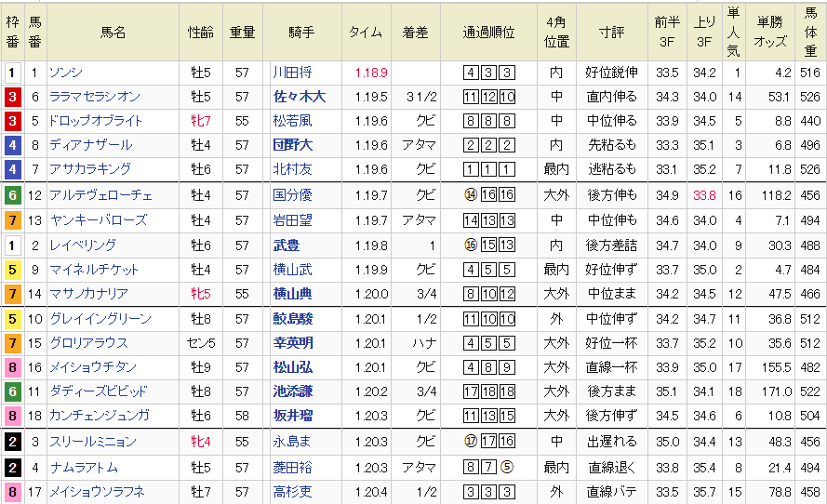Image resolution: width=827 pixels, height=504 pixels.
Task: Click the 馬名 column header
Action: coord(113,33)
